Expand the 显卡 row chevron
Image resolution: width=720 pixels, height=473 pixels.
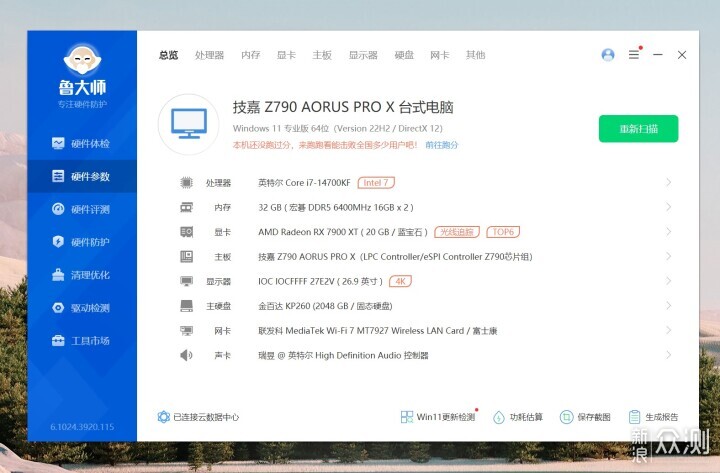(x=669, y=232)
